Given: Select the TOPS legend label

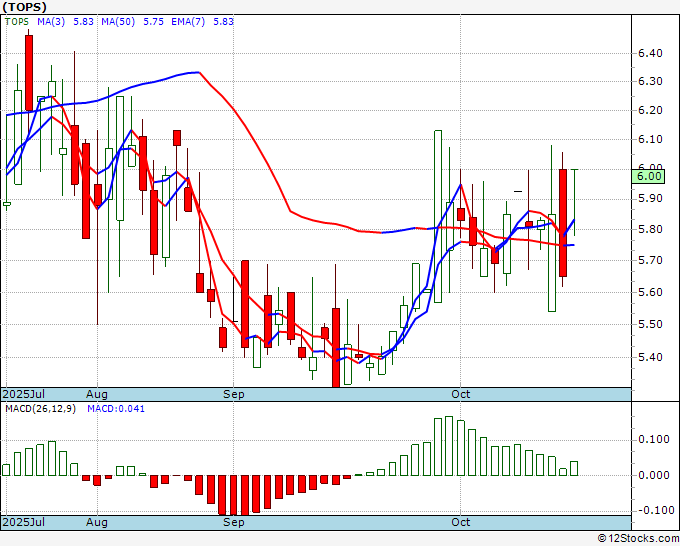Looking at the screenshot, I should click(x=17, y=21).
